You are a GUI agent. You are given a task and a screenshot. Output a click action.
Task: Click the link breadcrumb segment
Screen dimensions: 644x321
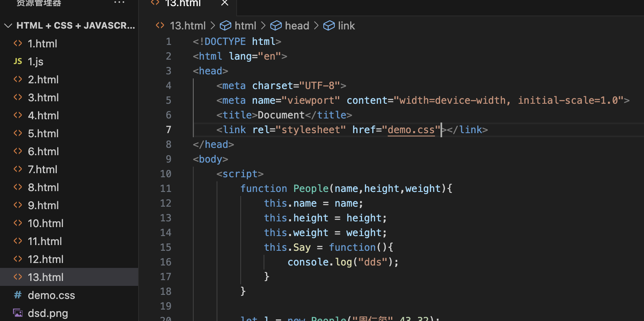347,26
